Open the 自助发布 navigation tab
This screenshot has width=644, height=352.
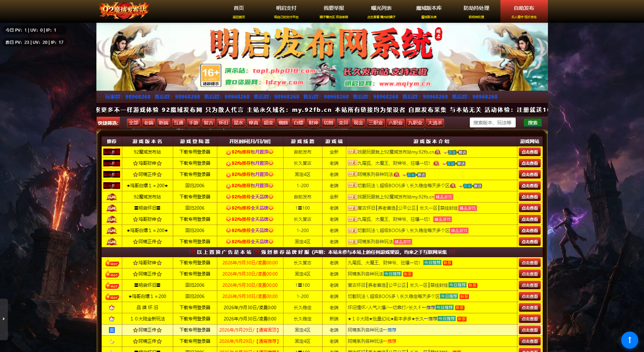click(x=524, y=11)
